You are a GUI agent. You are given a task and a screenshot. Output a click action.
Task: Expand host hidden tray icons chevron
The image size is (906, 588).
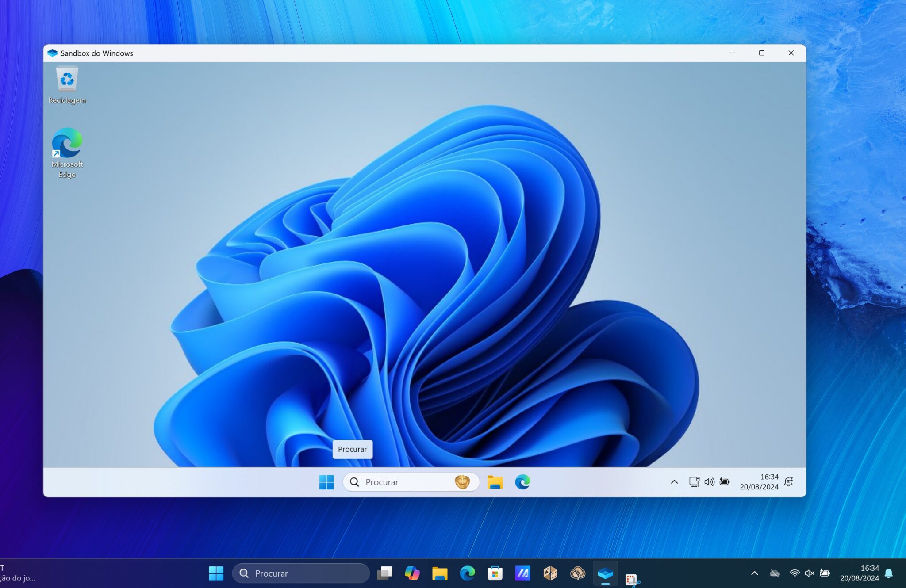pyautogui.click(x=755, y=573)
